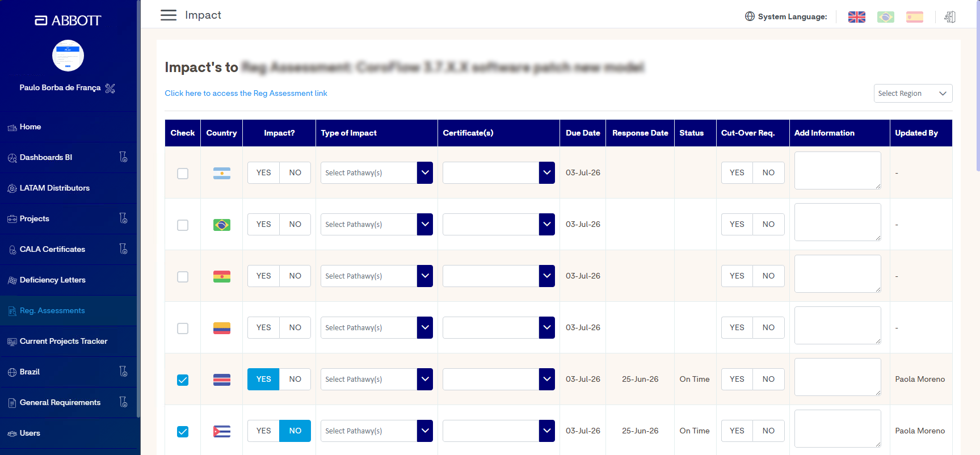Open Deficiency Letters menu item

click(68, 280)
